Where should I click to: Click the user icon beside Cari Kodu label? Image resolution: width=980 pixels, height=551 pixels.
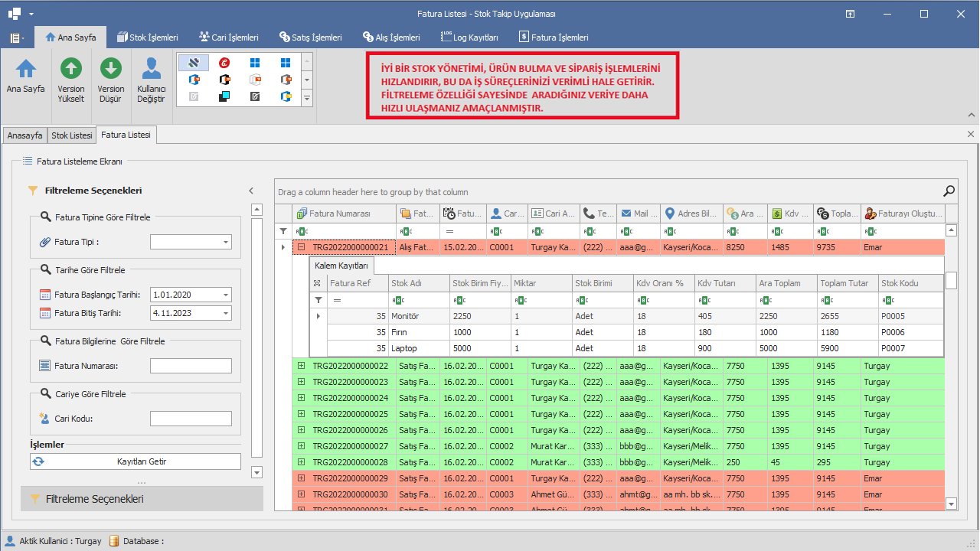(x=44, y=419)
